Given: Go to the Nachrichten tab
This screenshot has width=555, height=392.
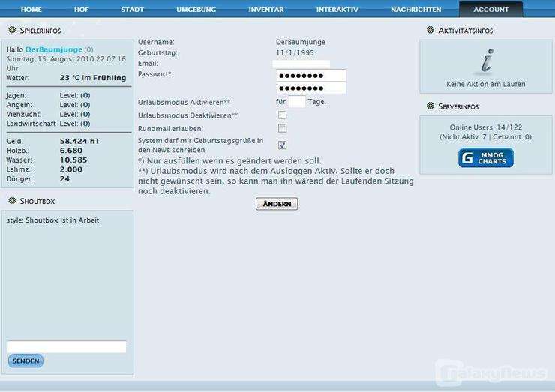Looking at the screenshot, I should pyautogui.click(x=415, y=10).
